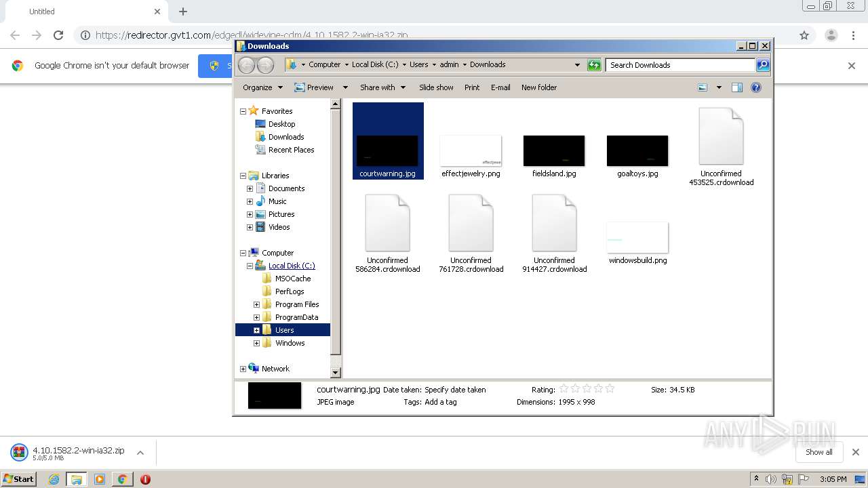Click the Explorer Forward navigation button
Viewport: 868px width, 488px height.
pos(266,65)
